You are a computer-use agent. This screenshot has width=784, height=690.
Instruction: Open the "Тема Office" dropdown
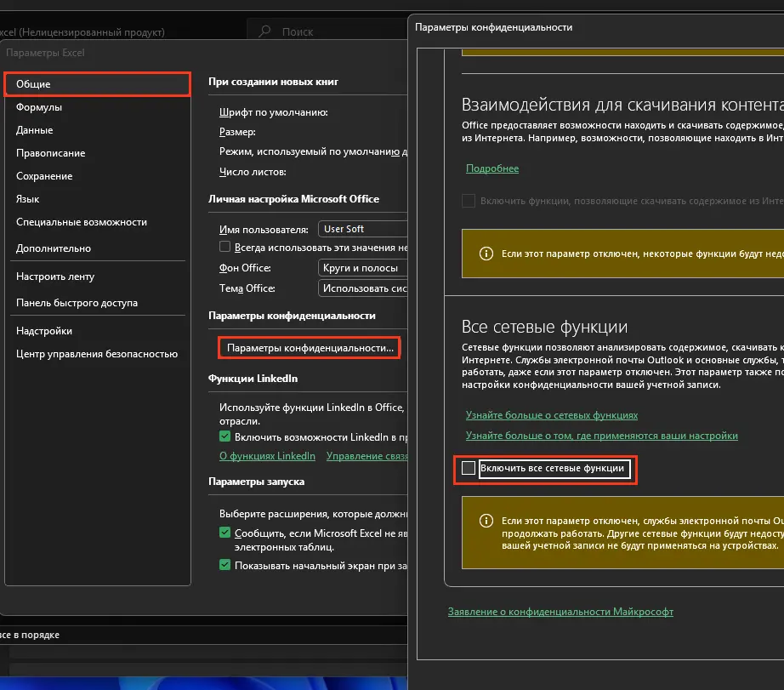pos(361,288)
